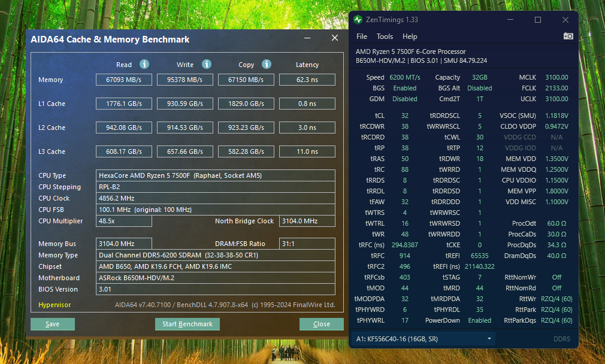Click CPU Stepping field RPL-B2
The height and width of the screenshot is (364, 605).
click(215, 187)
